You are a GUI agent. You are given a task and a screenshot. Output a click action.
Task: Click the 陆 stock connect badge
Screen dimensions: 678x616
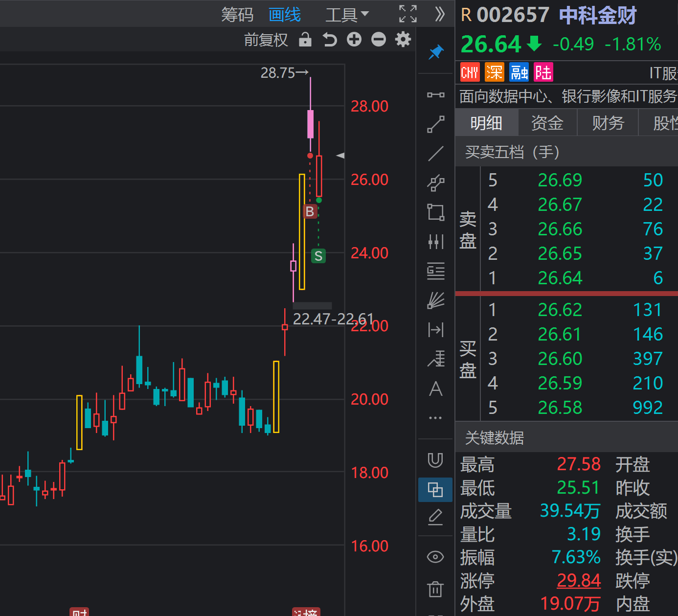point(543,73)
